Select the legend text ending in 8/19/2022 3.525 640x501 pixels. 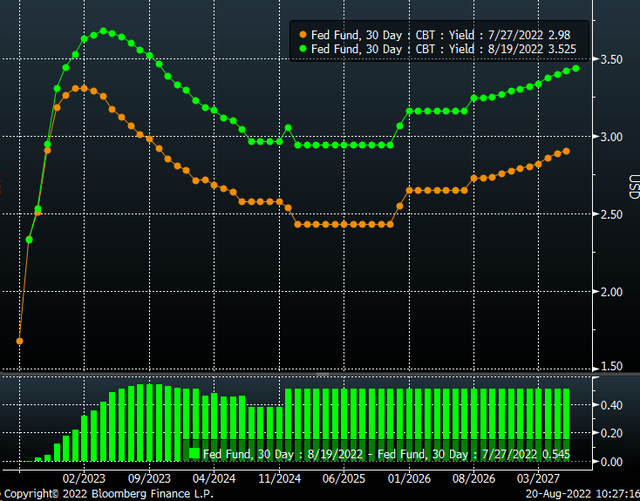(x=444, y=49)
